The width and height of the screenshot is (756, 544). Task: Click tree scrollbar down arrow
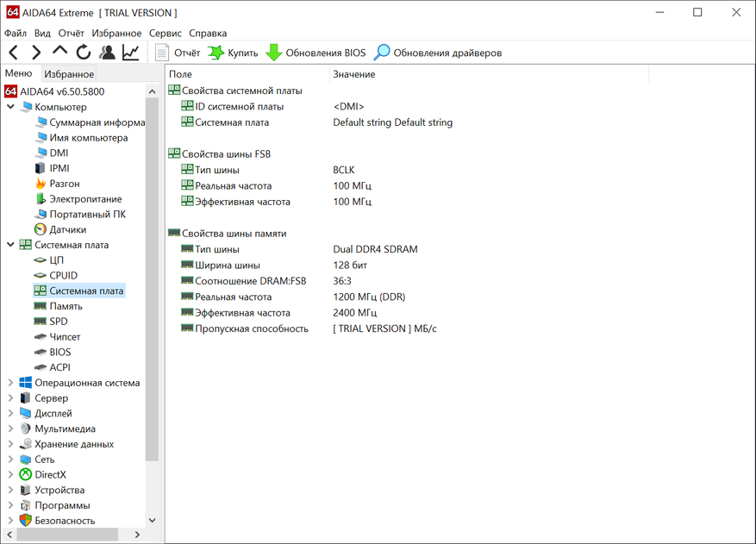tap(153, 521)
